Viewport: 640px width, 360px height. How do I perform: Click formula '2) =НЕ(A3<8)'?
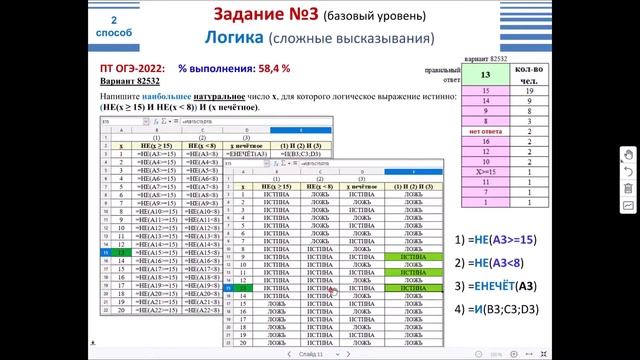click(489, 263)
